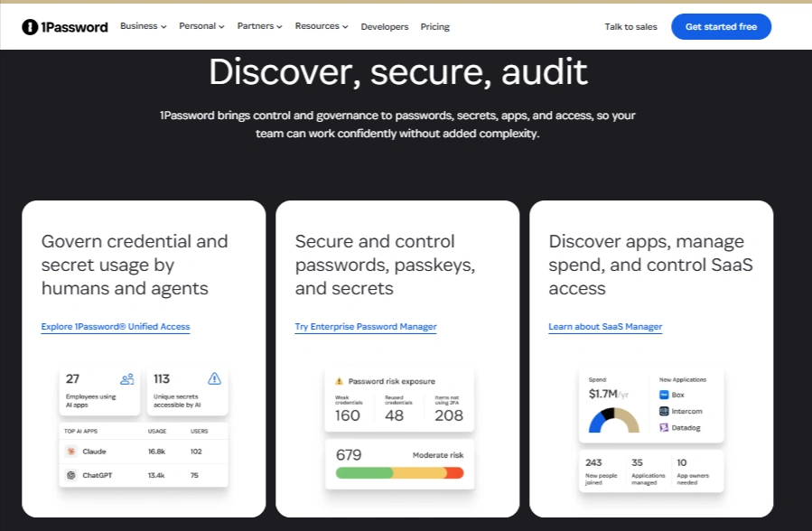Click the warning triangle icon beside 113
812x531 pixels.
pos(214,379)
